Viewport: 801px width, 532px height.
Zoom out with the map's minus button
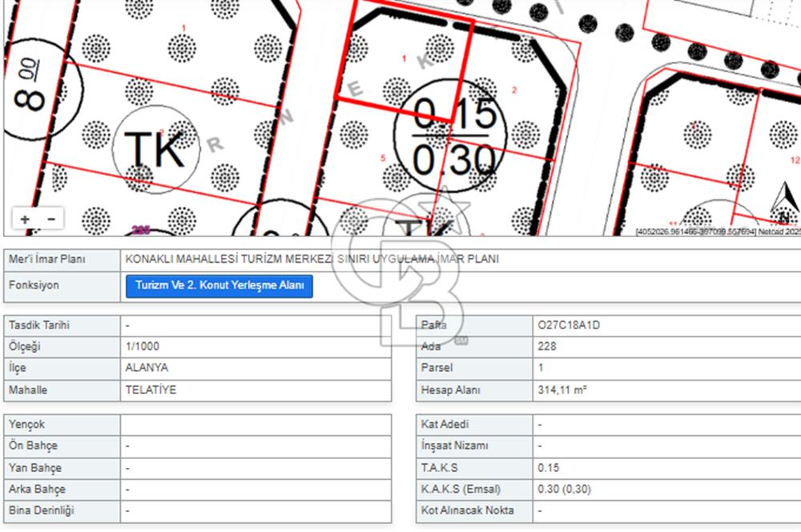[51, 220]
